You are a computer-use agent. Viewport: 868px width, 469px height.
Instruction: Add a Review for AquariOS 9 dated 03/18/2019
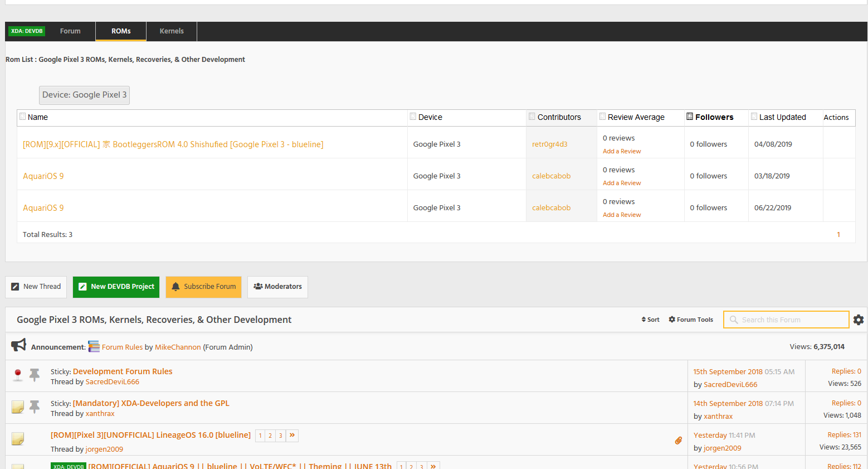click(x=622, y=183)
